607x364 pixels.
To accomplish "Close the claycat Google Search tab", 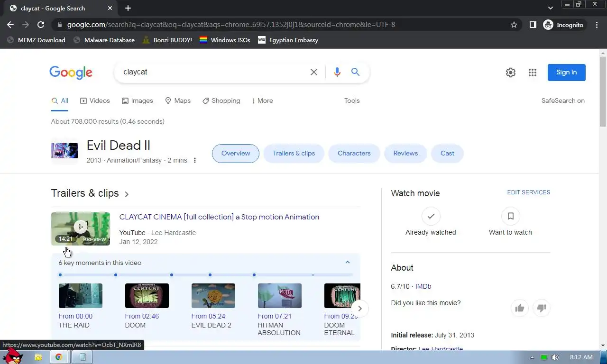I will [x=110, y=8].
